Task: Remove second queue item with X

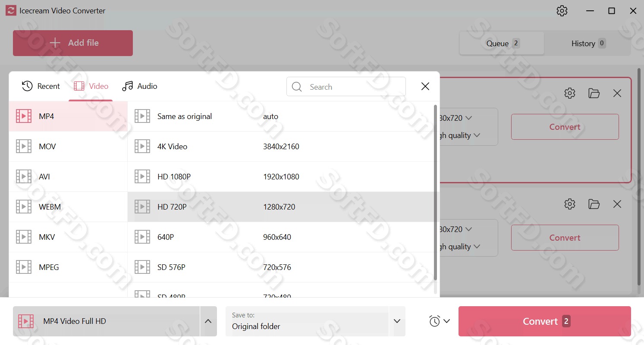Action: click(617, 204)
